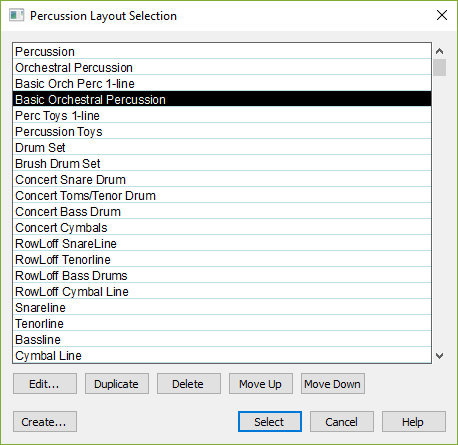The width and height of the screenshot is (458, 445).
Task: Pick Concert Toms/Tenor Drum layout
Action: (222, 195)
